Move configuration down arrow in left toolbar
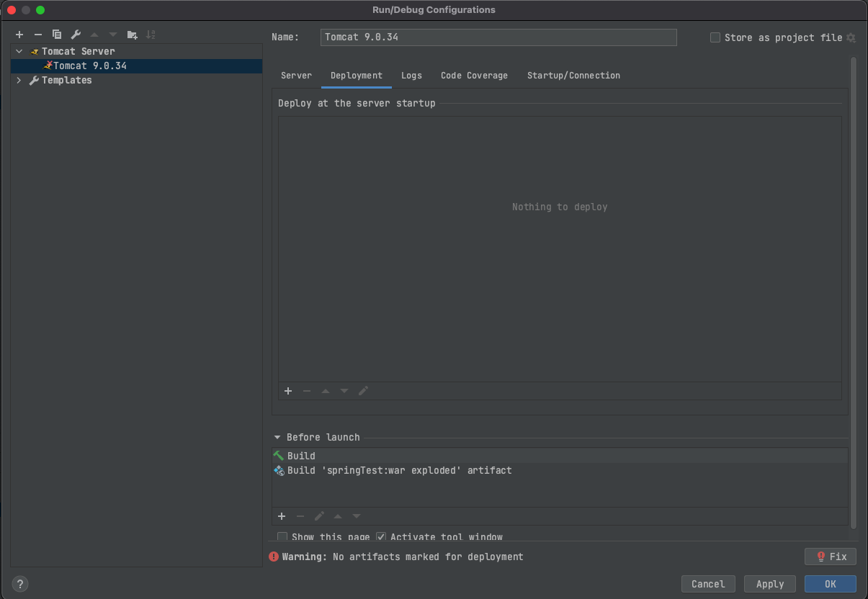 tap(112, 35)
